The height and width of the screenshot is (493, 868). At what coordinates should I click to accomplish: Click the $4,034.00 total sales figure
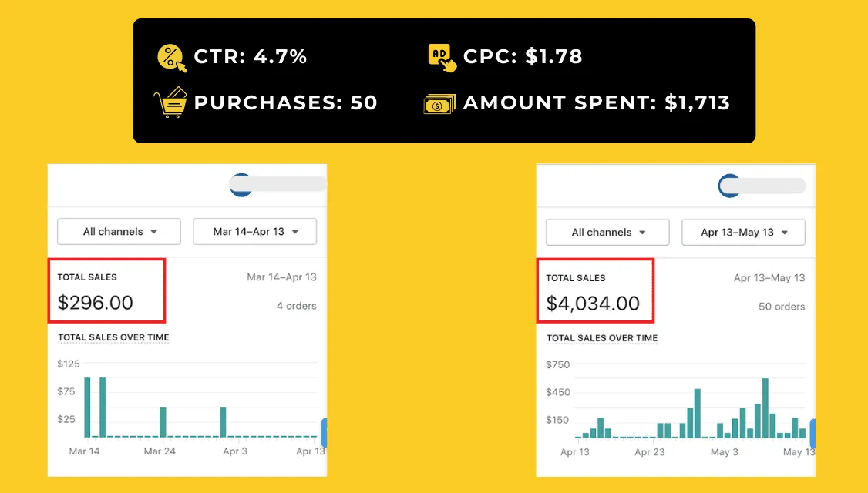pos(593,304)
